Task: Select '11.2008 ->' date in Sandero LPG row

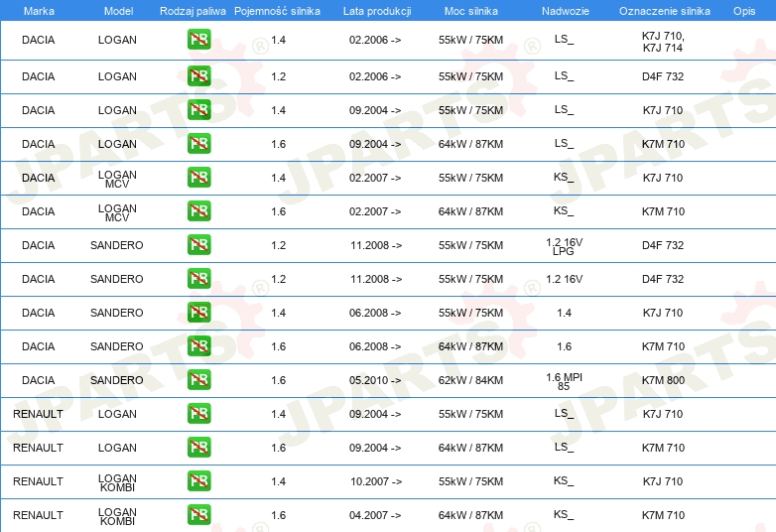Action: 376,245
